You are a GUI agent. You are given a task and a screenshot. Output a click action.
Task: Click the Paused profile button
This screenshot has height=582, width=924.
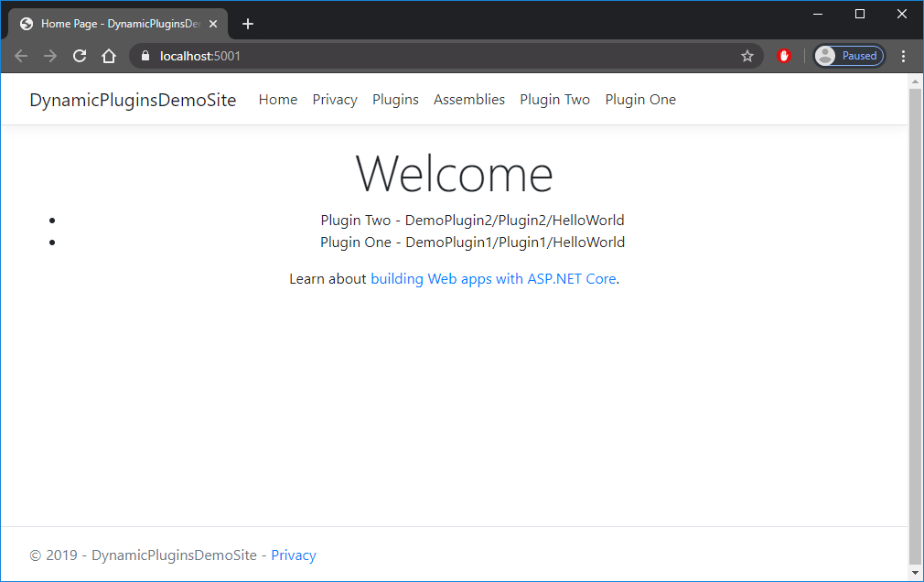(849, 56)
